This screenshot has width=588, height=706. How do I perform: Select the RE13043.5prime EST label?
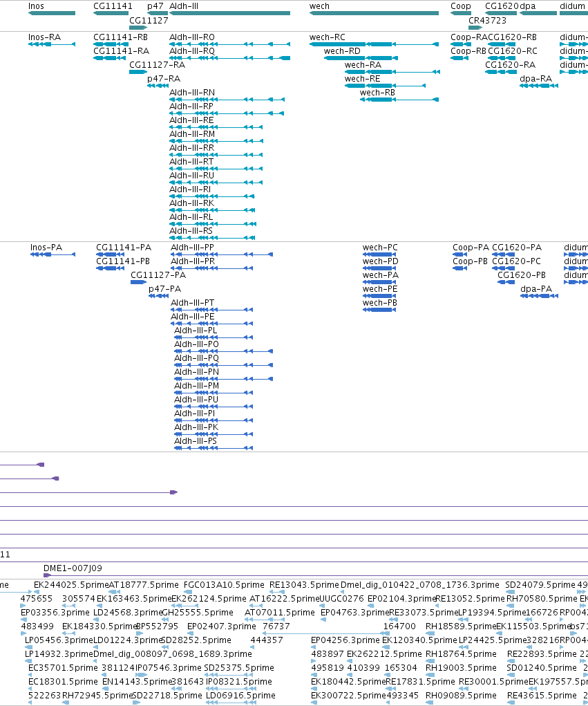pyautogui.click(x=304, y=585)
